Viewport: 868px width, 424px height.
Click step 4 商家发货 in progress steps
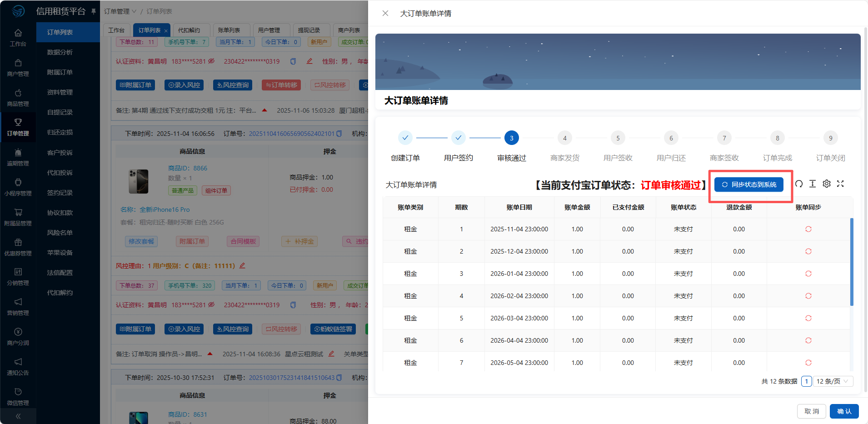pyautogui.click(x=564, y=138)
